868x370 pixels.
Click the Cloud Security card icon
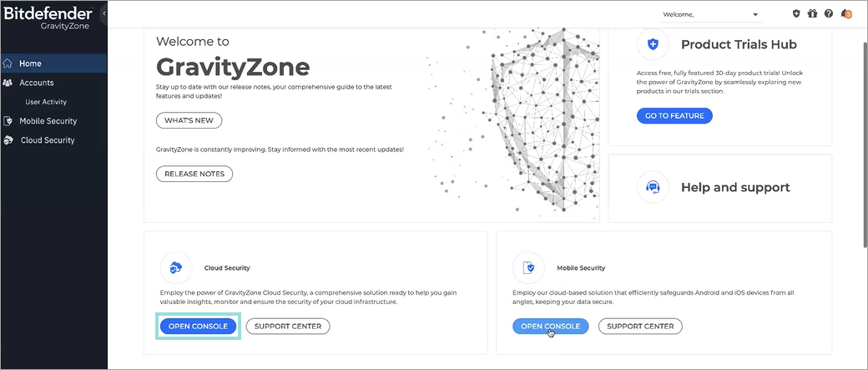pyautogui.click(x=175, y=267)
